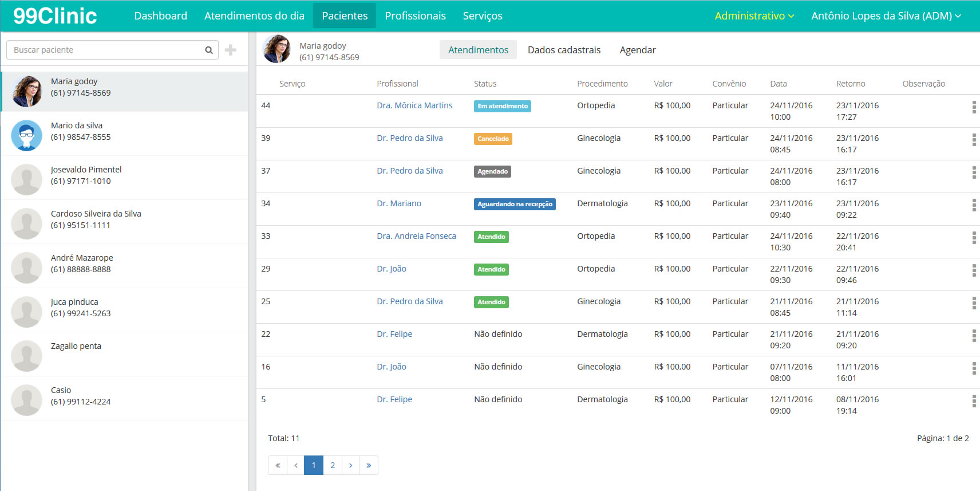Switch to the Dados cadastrais tab

pos(564,50)
